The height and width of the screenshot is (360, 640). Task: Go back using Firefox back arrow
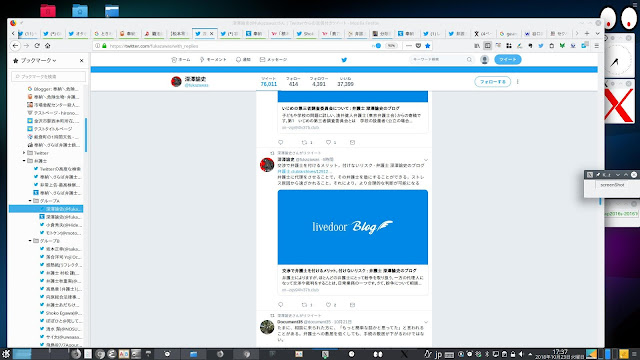point(16,46)
